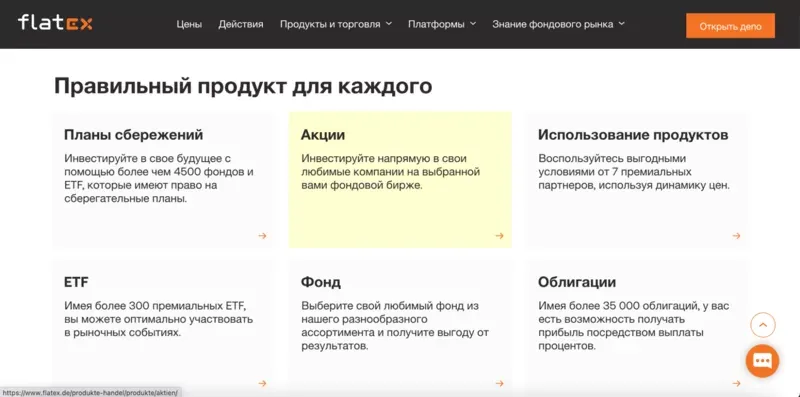Open the Использование продуктов card heading
The width and height of the screenshot is (800, 397).
[x=633, y=135]
